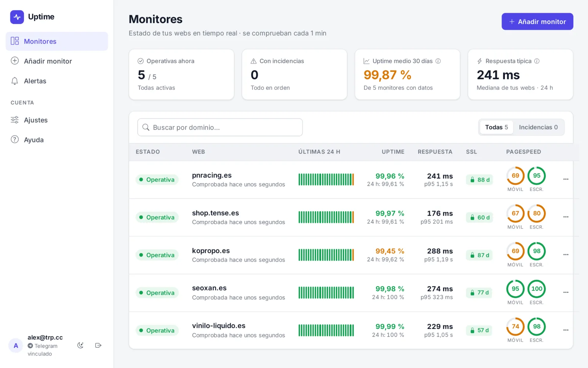Viewport: 588px width, 368px height.
Task: Open Ajustes in the sidebar
Action: 57,120
